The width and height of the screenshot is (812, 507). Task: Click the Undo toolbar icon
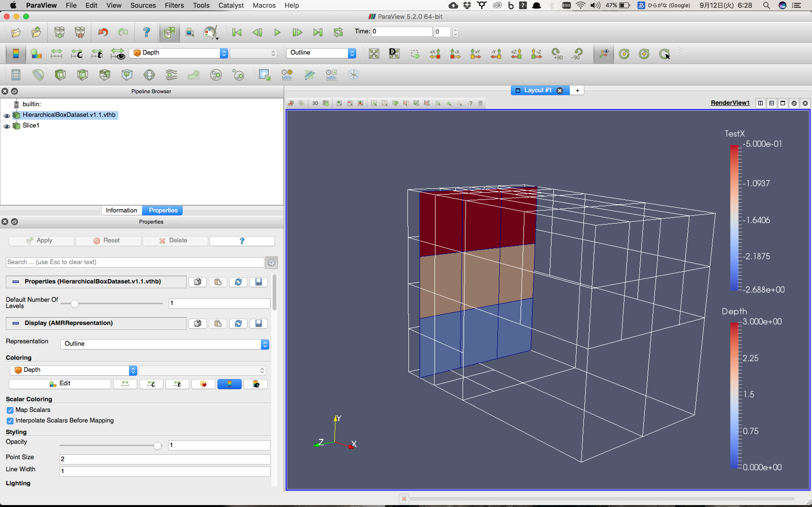tap(103, 32)
